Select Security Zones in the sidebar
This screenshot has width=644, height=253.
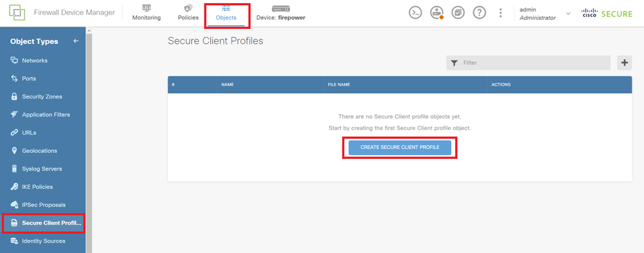click(x=43, y=97)
